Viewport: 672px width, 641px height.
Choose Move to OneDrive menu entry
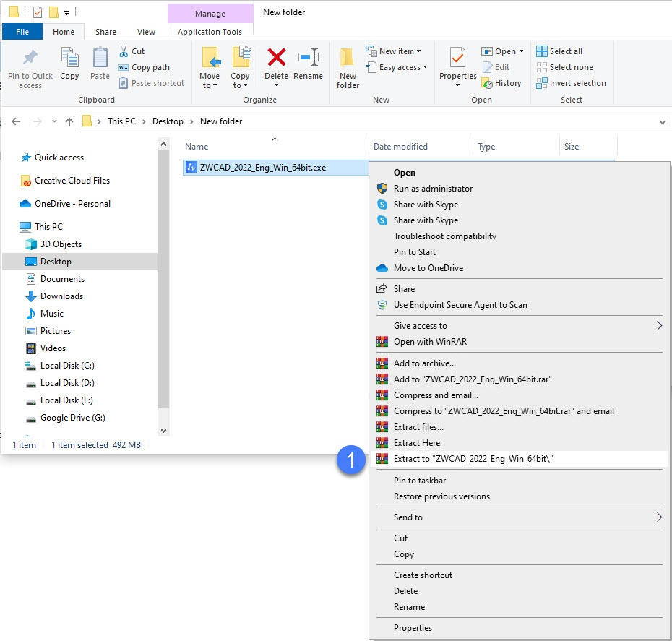point(520,268)
